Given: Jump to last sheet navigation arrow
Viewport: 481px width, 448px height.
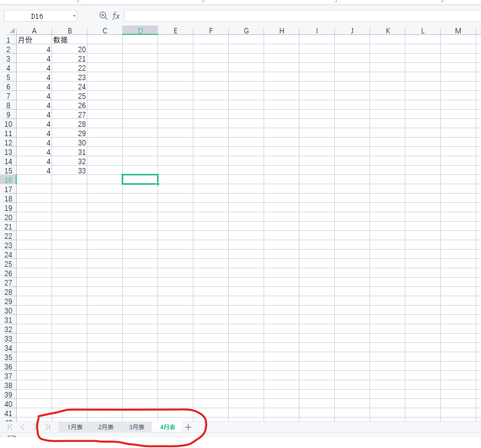Looking at the screenshot, I should (48, 427).
